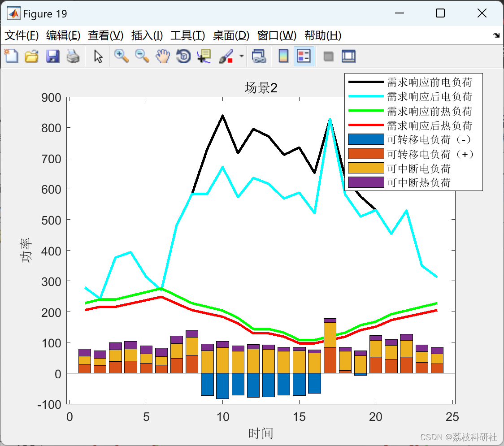
Task: Click legend entry 可中断电负荷
Action: (418, 169)
